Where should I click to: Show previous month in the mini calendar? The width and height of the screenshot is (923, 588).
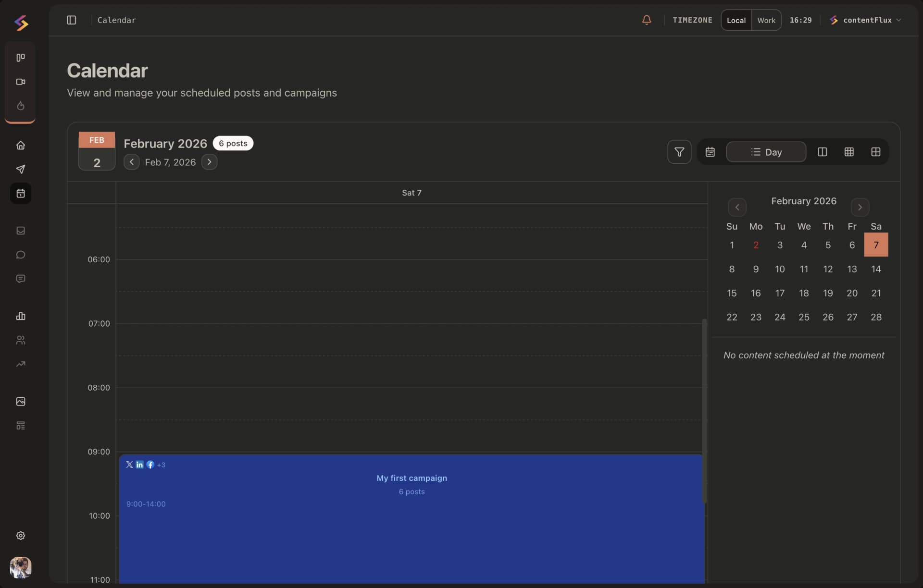737,207
